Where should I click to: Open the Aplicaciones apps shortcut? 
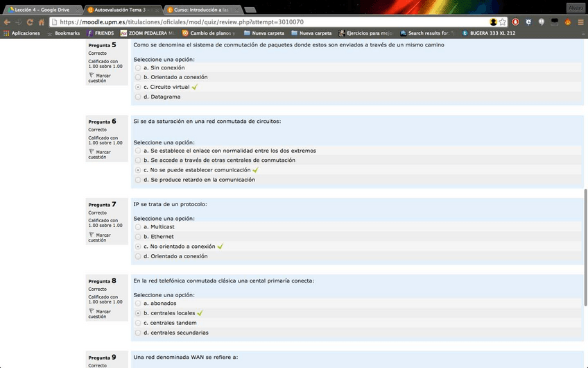click(21, 33)
